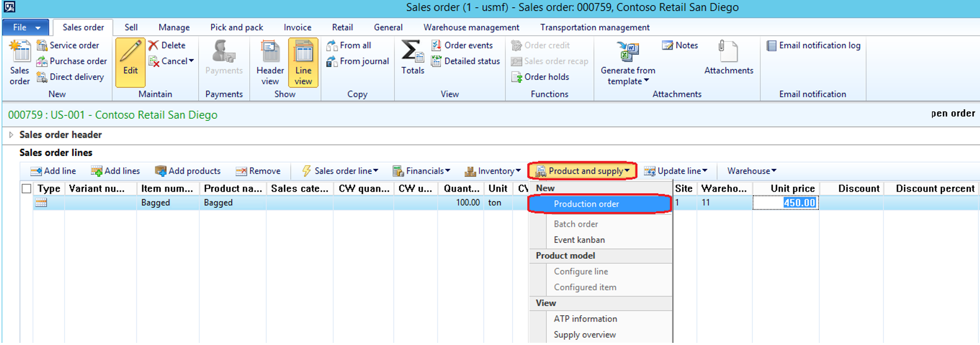Expand the Inventory dropdown menu
This screenshot has width=980, height=345.
[492, 171]
